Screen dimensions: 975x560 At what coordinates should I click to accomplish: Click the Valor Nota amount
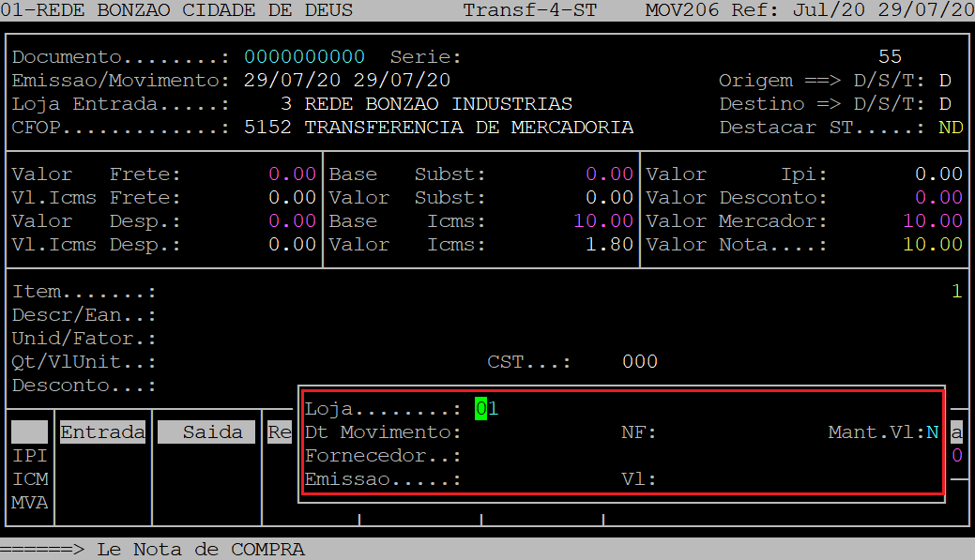click(932, 245)
